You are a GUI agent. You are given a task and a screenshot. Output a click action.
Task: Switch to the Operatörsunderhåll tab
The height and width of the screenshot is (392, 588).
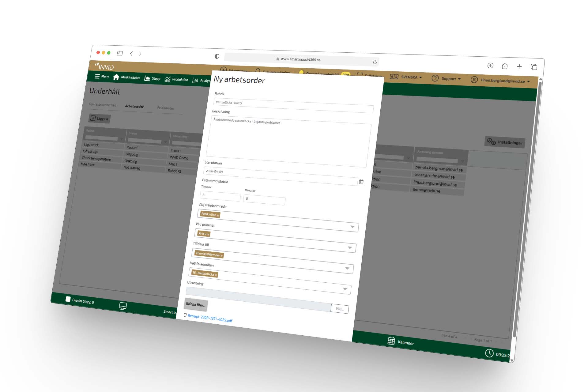click(x=103, y=105)
